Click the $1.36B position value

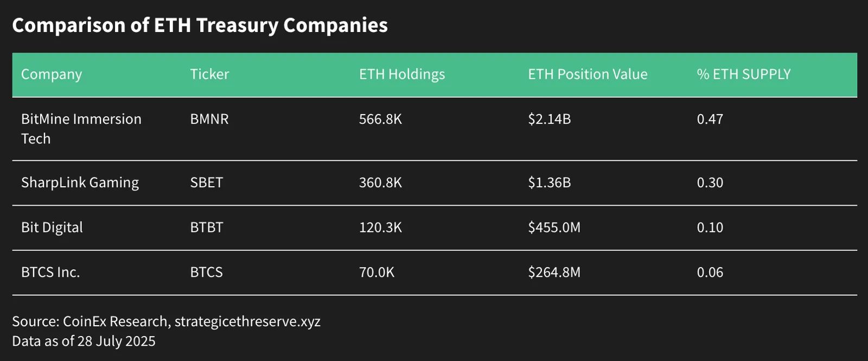[550, 182]
